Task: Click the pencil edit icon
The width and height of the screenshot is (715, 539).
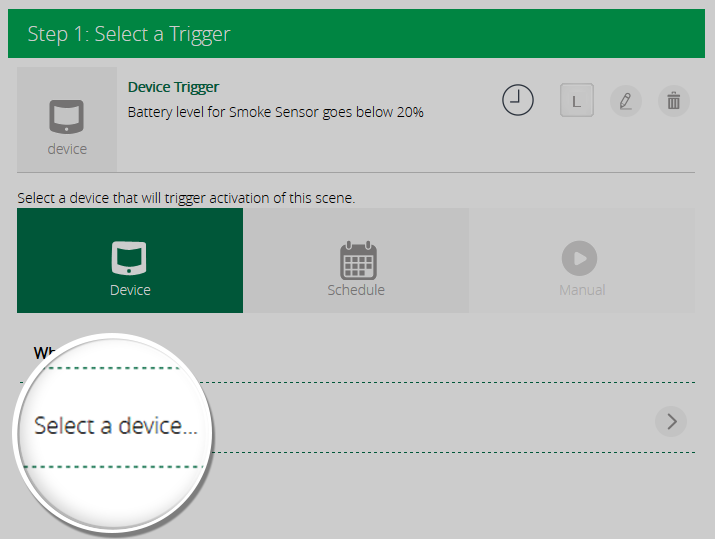Action: coord(625,101)
